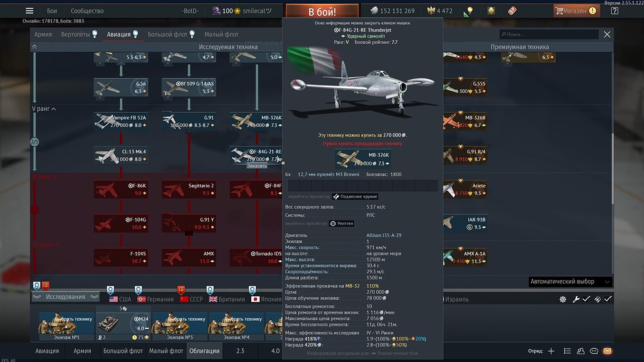This screenshot has width=644, height=362.
Task: Open the Магазин shop
Action: click(x=576, y=11)
